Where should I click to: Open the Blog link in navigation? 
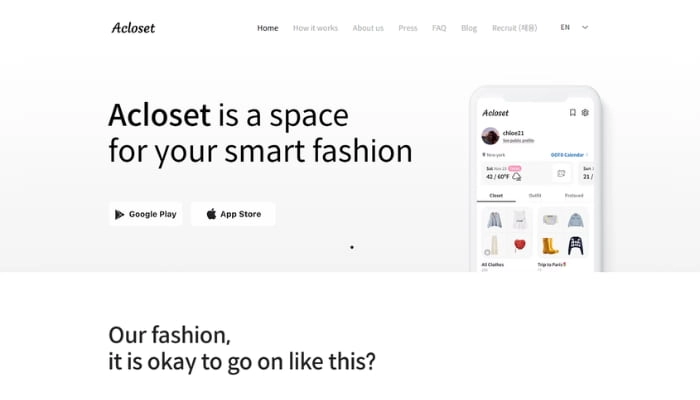(x=469, y=28)
